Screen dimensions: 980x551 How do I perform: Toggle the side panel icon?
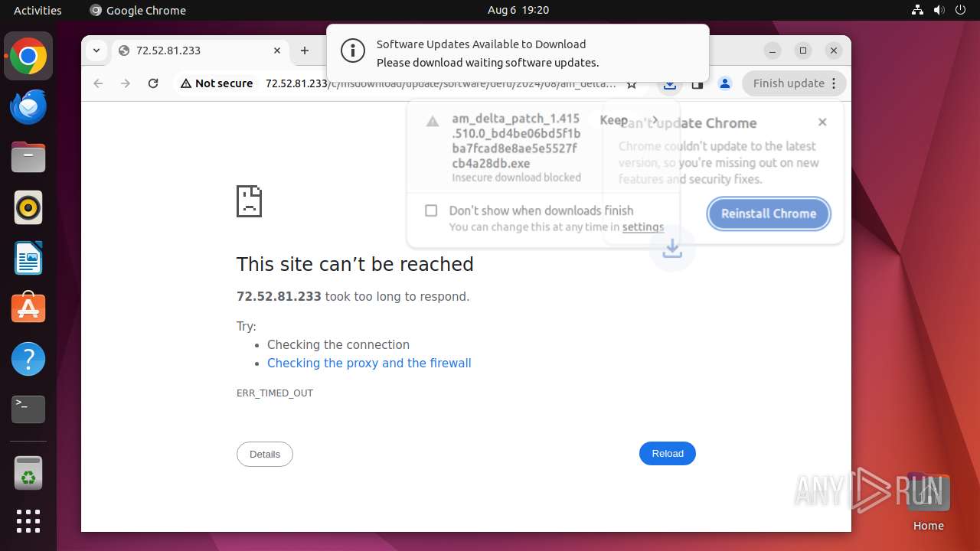(697, 84)
